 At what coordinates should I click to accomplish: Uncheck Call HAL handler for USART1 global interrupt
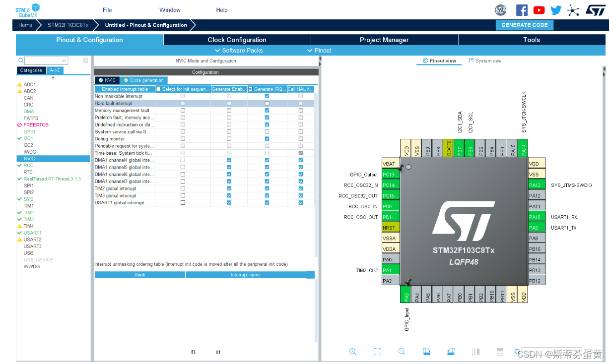[301, 203]
